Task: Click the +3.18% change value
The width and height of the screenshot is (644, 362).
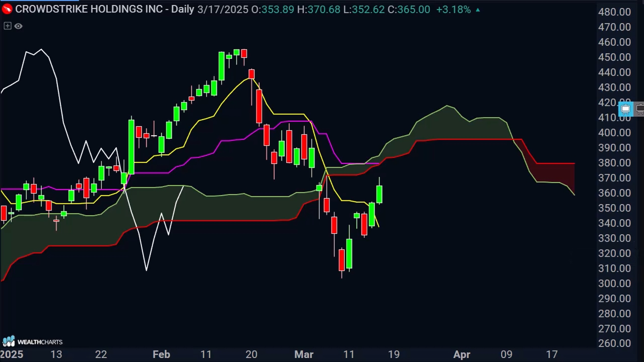Action: 453,9
